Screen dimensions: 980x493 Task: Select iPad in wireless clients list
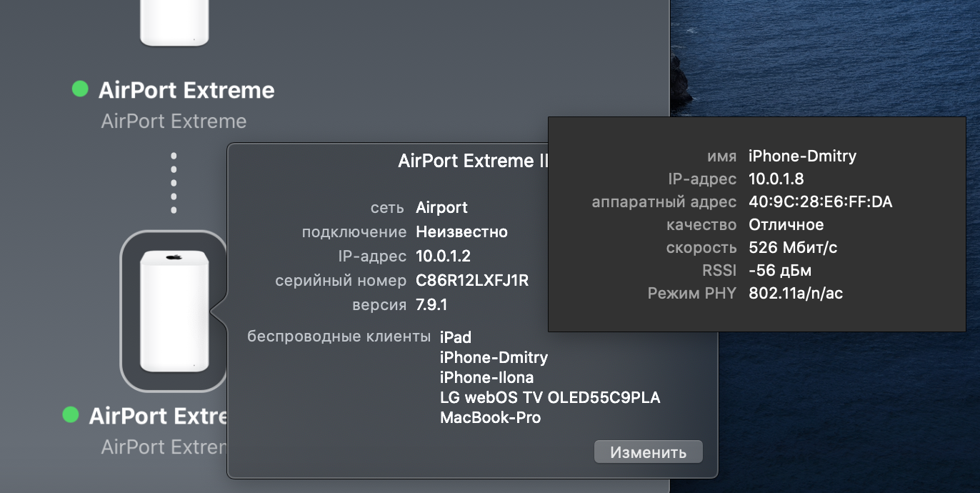[456, 337]
